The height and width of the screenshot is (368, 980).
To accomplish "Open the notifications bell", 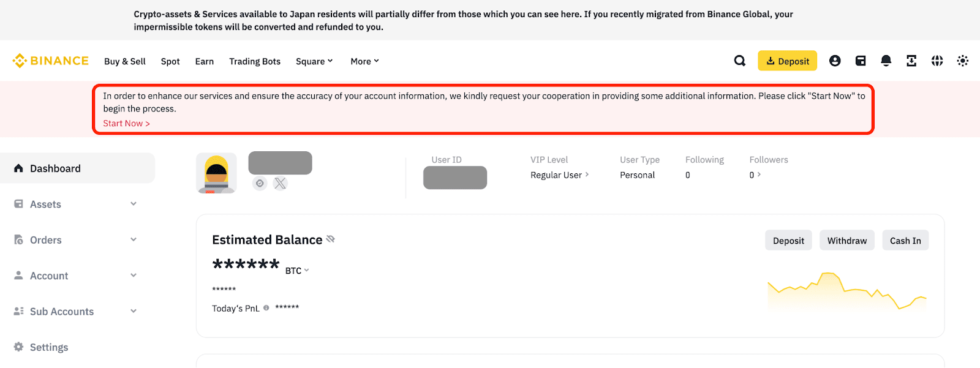I will pos(886,61).
